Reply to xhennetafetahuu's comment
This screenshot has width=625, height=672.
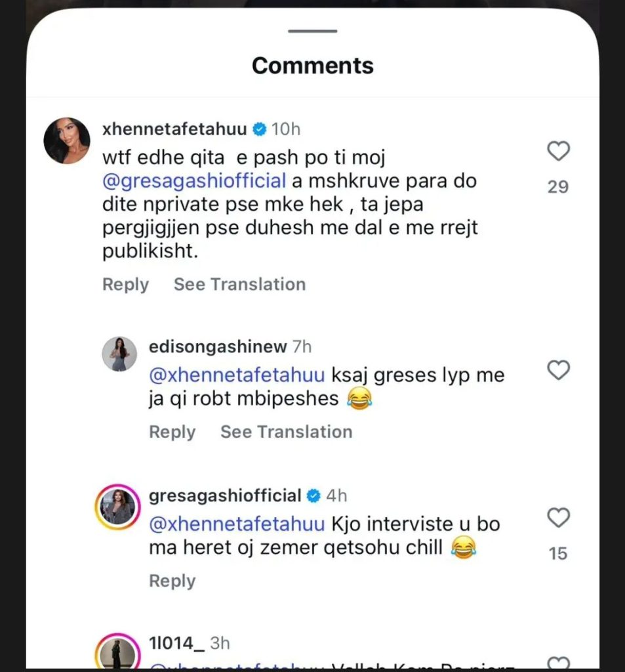[x=125, y=284]
